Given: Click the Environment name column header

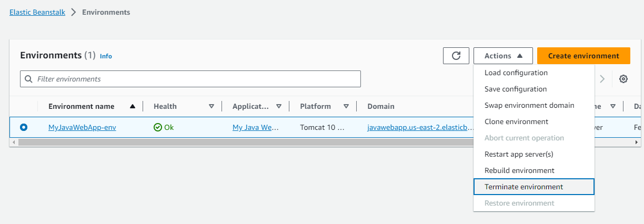Looking at the screenshot, I should coord(82,106).
